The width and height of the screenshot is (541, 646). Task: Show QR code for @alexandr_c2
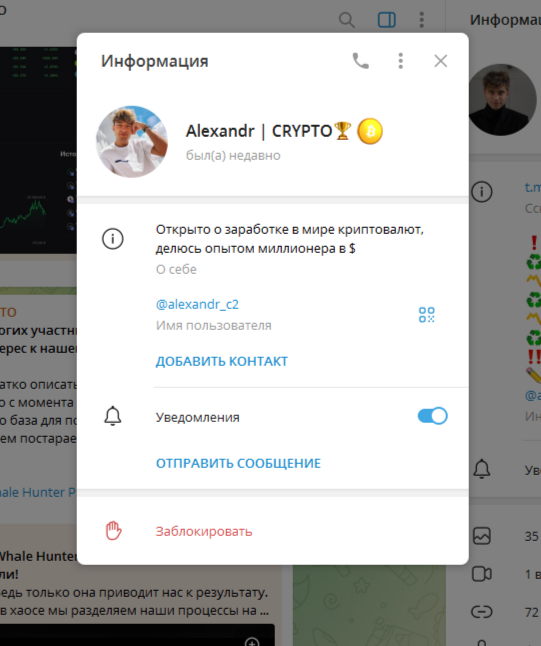pos(426,315)
